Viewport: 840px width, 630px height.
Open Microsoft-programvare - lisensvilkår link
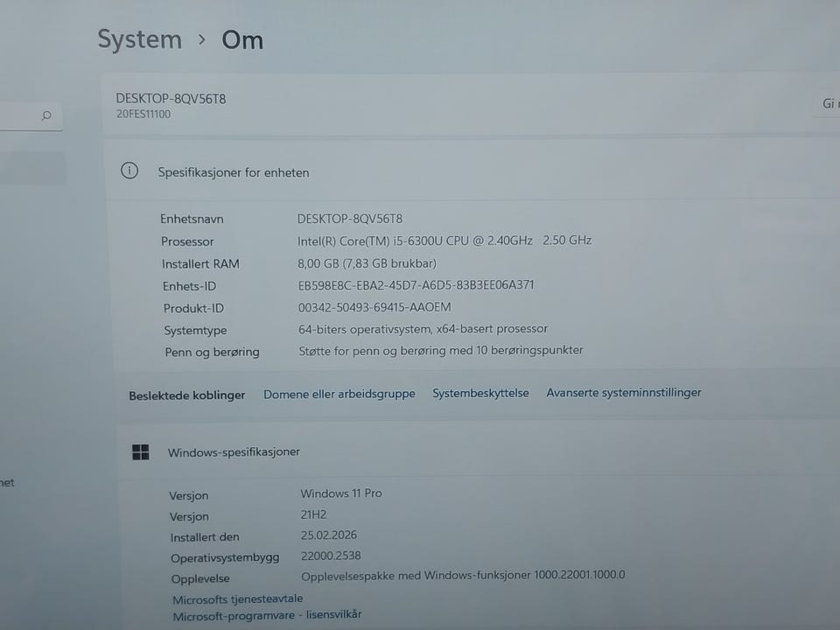pyautogui.click(x=267, y=615)
